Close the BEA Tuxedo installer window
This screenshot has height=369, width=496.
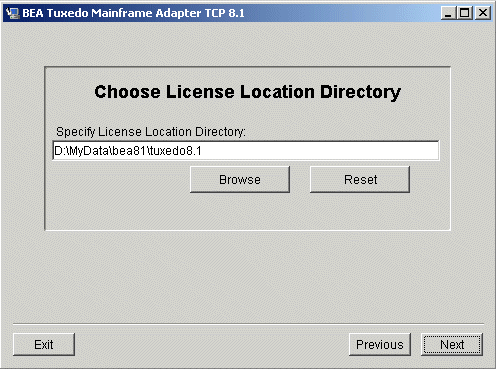pos(483,13)
